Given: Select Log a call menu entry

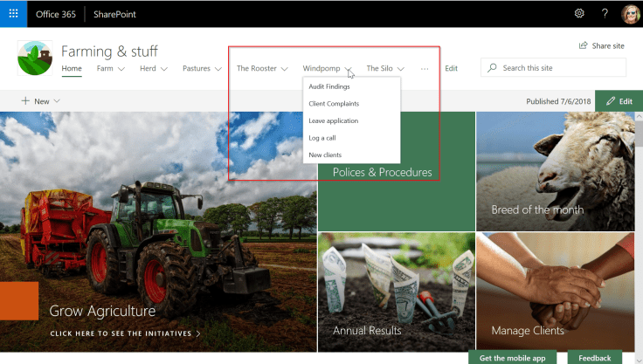Looking at the screenshot, I should point(322,138).
